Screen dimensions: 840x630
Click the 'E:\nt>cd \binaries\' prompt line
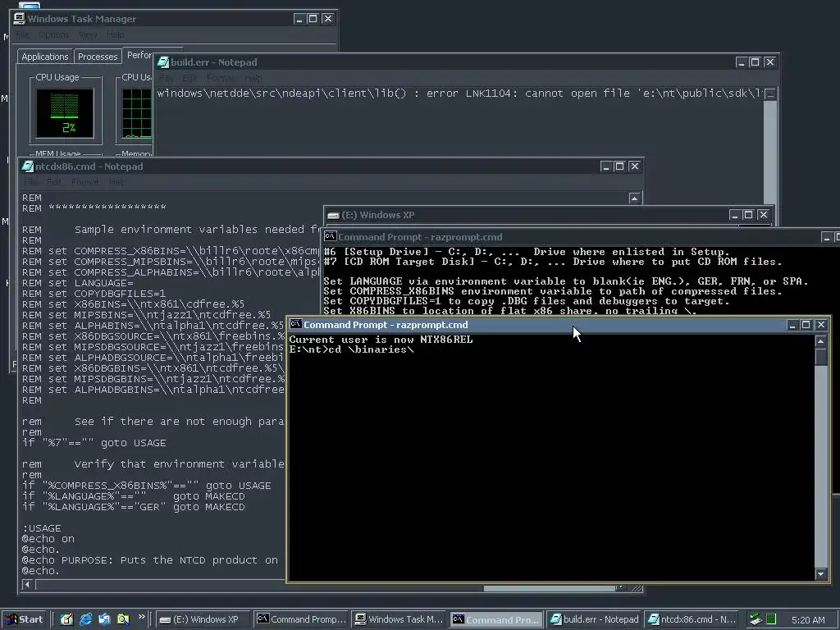coord(351,349)
